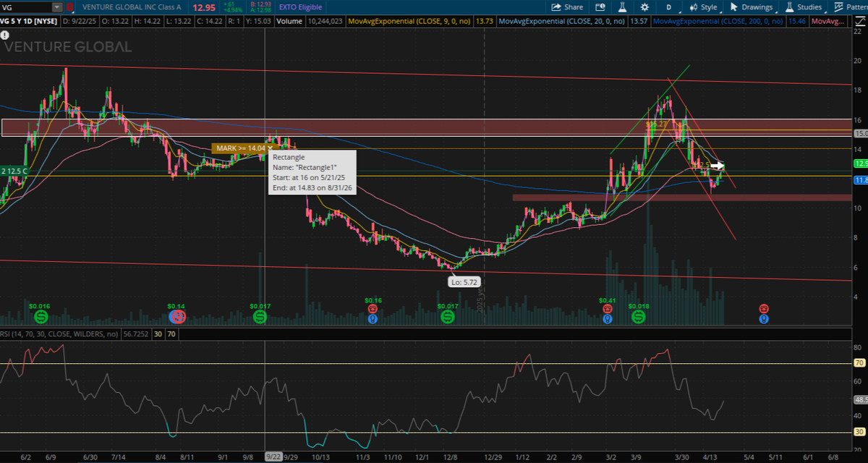Click the $0.016 dividend icon near 6/9
868x463 pixels.
coord(41,317)
